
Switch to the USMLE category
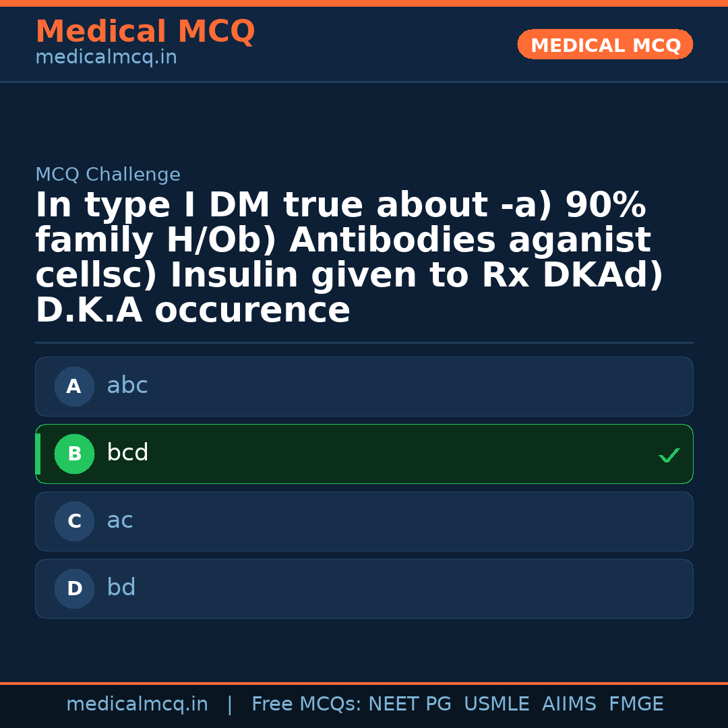(x=497, y=703)
